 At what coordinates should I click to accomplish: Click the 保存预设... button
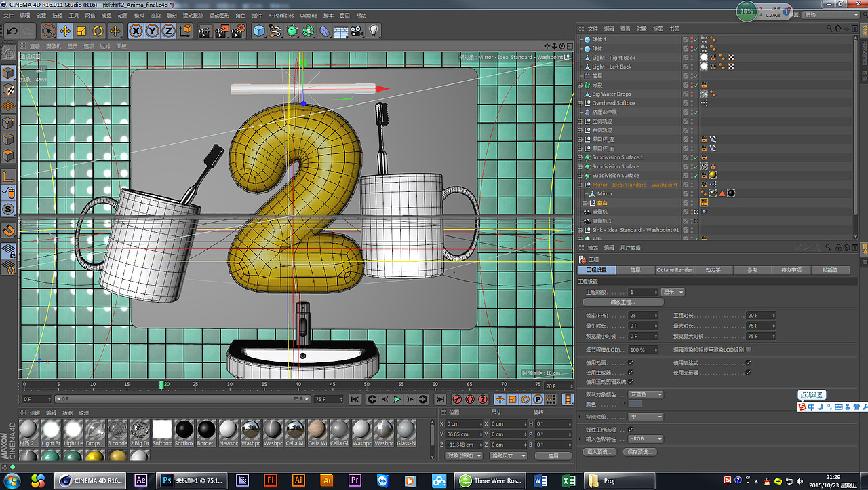pyautogui.click(x=641, y=452)
